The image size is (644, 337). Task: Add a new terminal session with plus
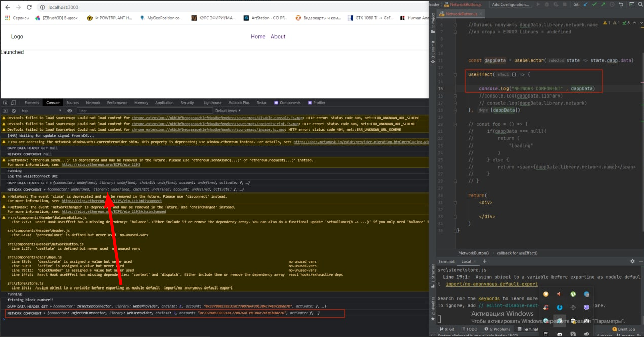pos(484,261)
